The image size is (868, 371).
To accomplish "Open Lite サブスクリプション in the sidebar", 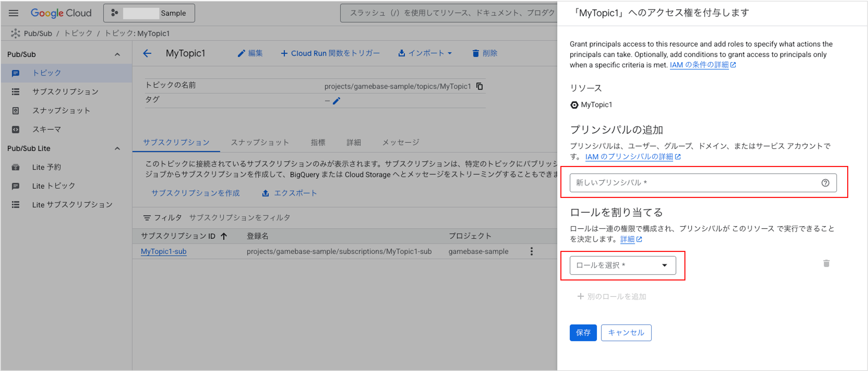I will 66,205.
